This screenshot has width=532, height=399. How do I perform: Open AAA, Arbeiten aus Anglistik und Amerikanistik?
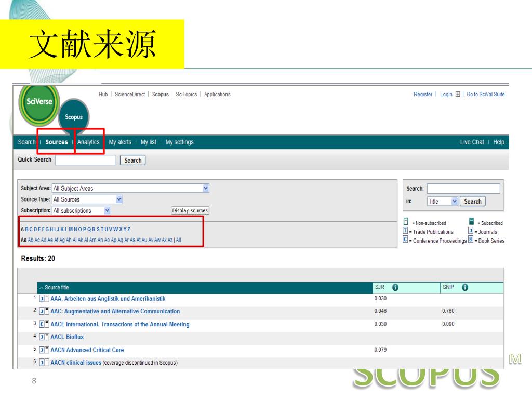[108, 299]
